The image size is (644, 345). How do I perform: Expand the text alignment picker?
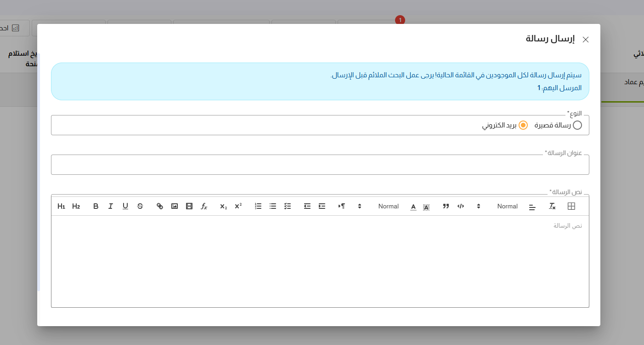(x=532, y=207)
